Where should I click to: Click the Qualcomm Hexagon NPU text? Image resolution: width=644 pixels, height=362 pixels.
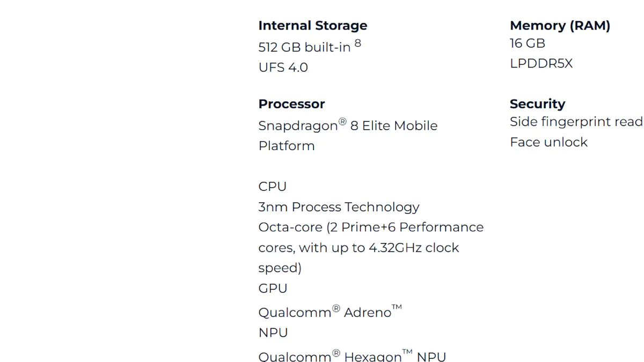coord(352,356)
